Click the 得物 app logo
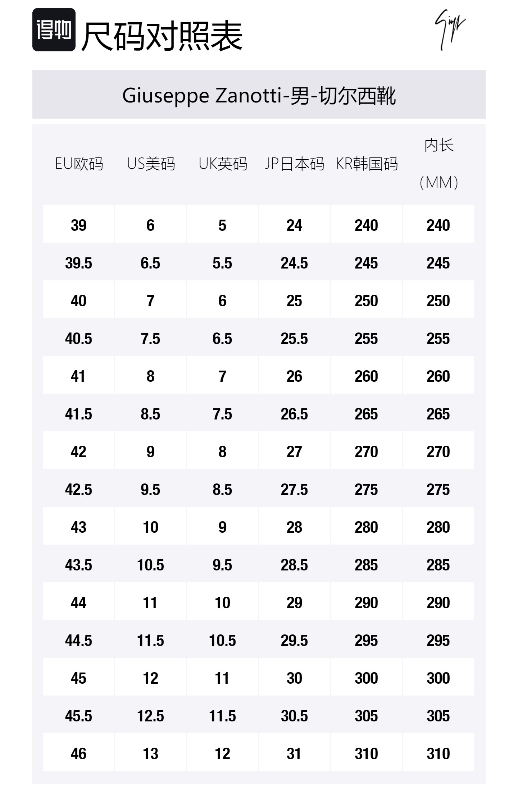The width and height of the screenshot is (518, 812). (54, 30)
